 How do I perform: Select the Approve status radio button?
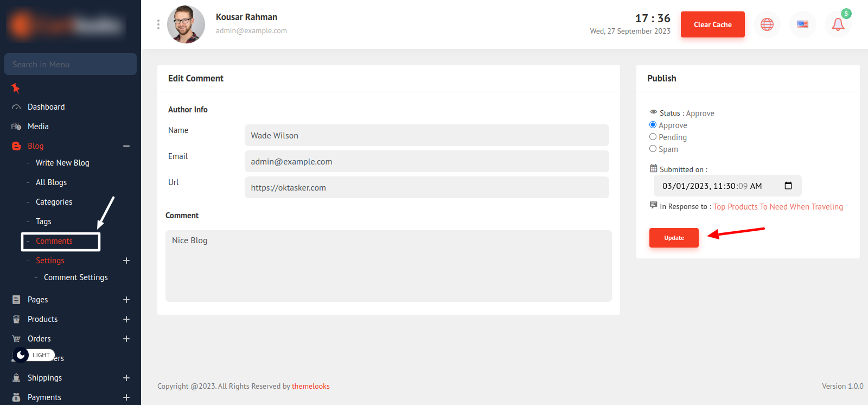coord(653,125)
